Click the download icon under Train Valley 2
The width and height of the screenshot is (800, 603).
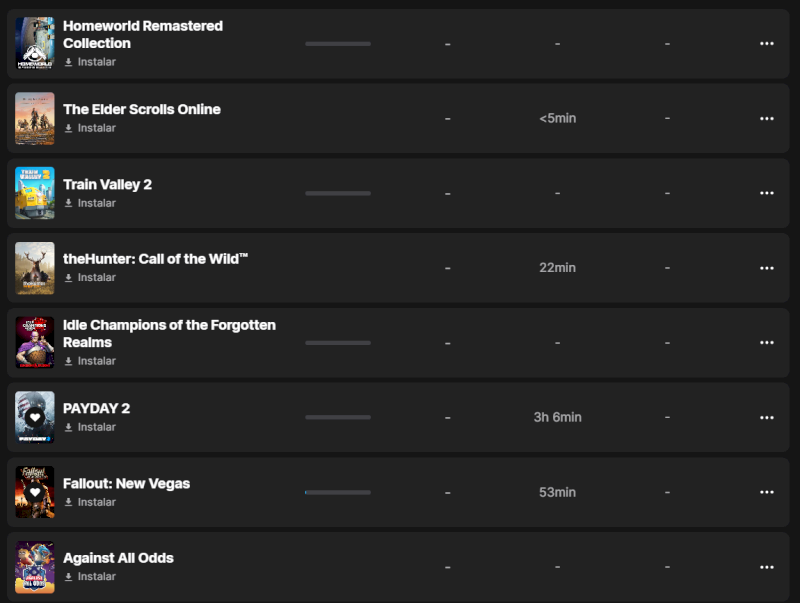[x=69, y=203]
